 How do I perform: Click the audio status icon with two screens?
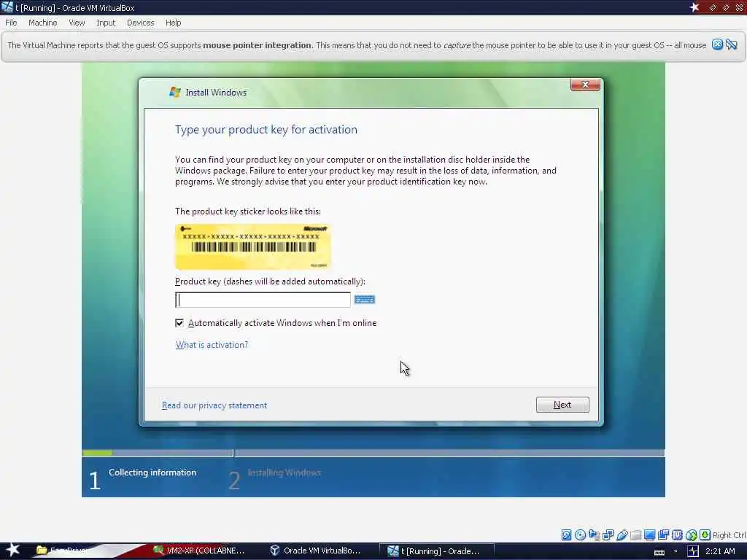608,534
